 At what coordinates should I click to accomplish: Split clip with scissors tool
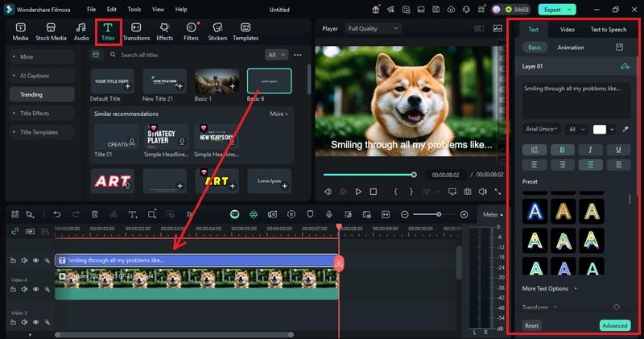pyautogui.click(x=114, y=214)
